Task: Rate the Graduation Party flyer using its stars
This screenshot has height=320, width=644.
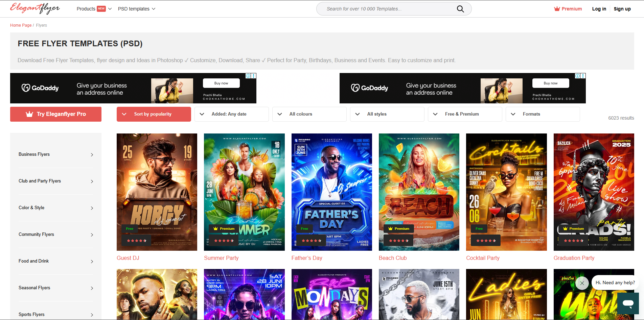Action: tap(574, 241)
